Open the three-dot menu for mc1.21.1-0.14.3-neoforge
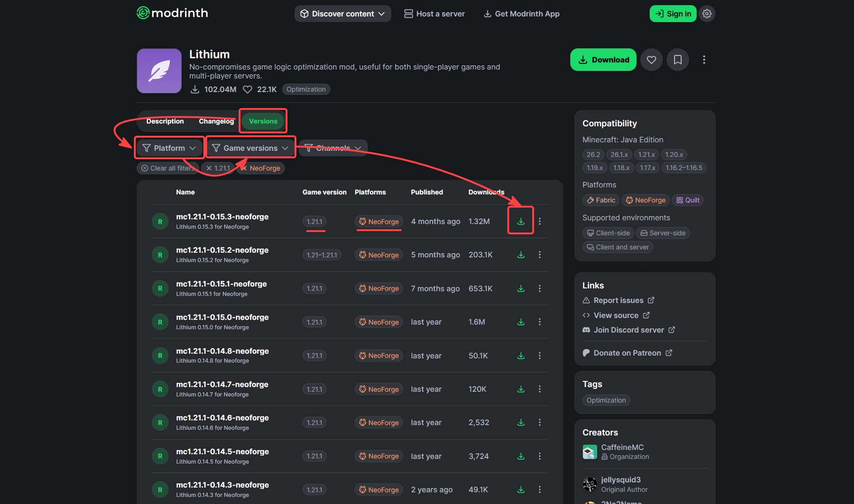This screenshot has width=854, height=504. coord(540,489)
